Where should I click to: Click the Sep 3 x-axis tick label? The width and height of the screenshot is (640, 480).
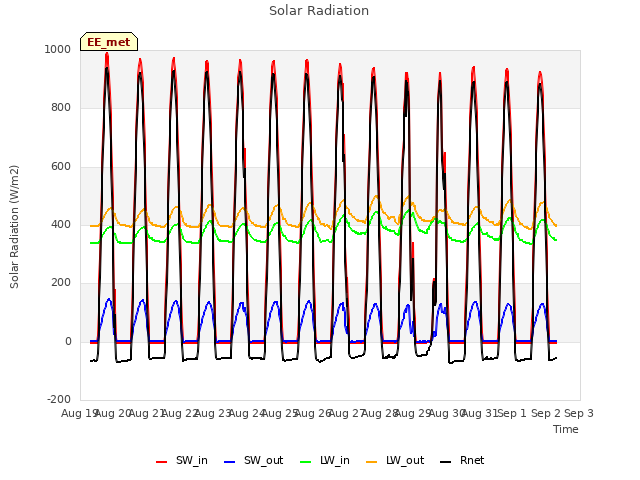[579, 413]
